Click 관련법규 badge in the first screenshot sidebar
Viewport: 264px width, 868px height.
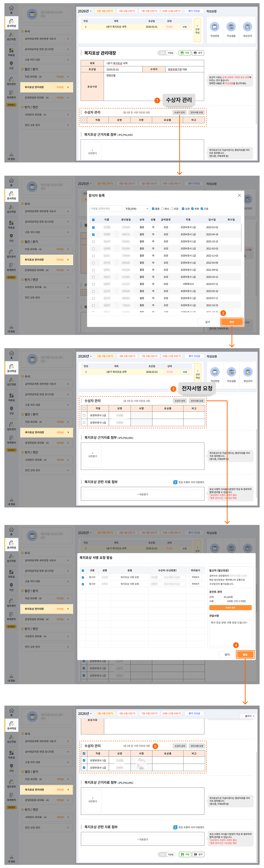click(11, 105)
